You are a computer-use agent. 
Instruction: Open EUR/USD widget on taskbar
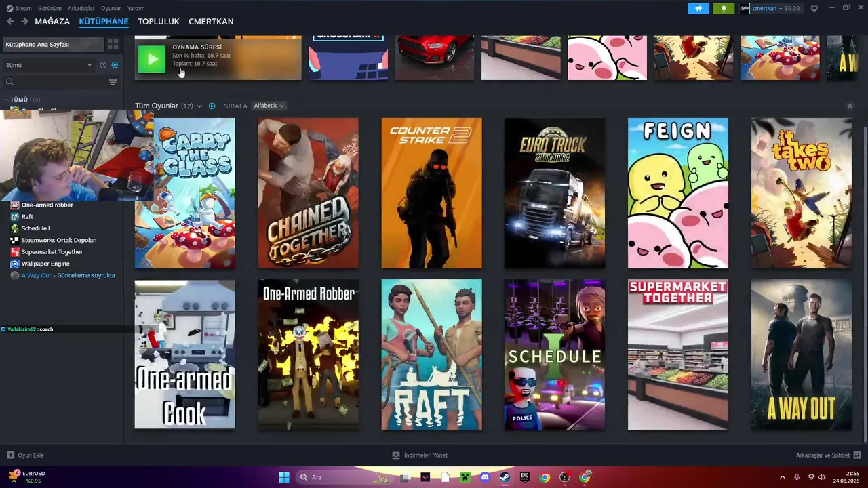(x=27, y=477)
